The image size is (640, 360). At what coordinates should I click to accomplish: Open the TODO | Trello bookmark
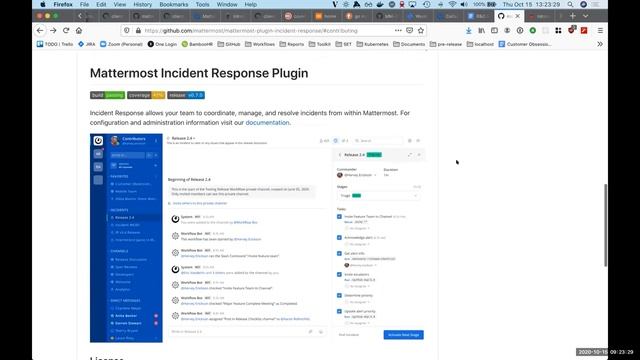pyautogui.click(x=55, y=44)
